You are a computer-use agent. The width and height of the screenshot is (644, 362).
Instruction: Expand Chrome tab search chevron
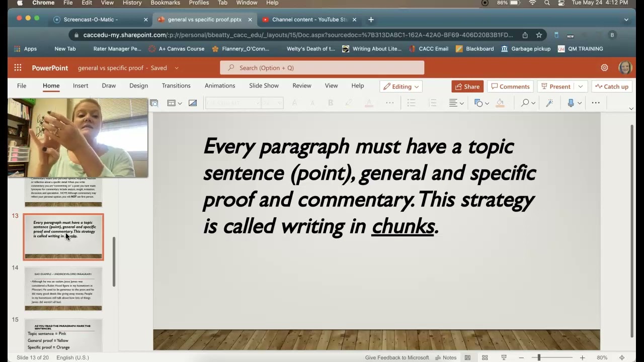pyautogui.click(x=626, y=20)
